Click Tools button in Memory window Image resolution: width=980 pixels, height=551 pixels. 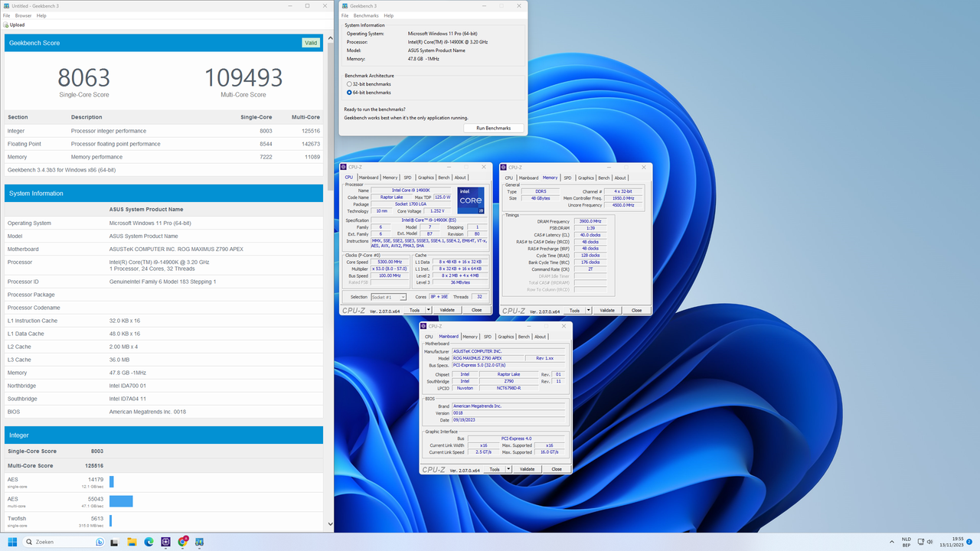573,310
